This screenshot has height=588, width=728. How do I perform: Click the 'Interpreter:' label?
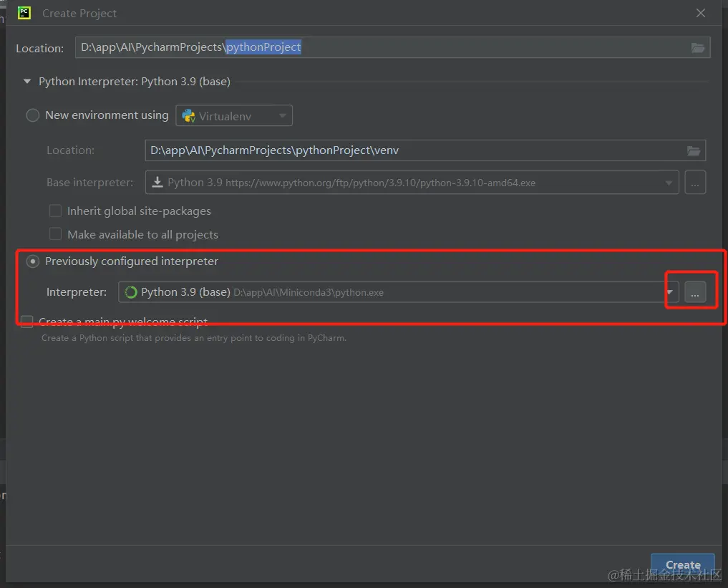coord(77,292)
